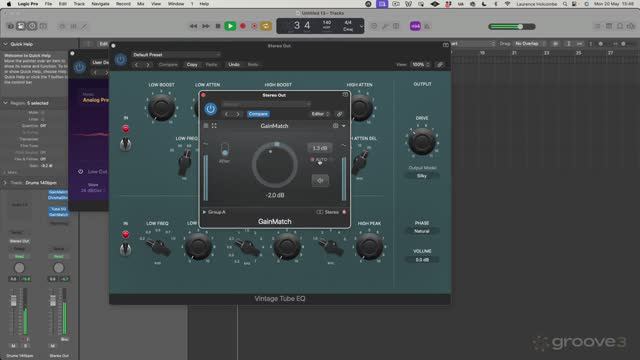The image size is (640, 360).
Task: Click GainMatch fullscreen expand icon
Action: point(214,126)
